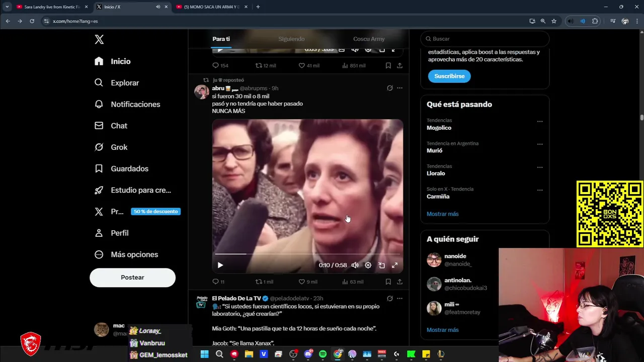Open Estudio para creadores
Viewport: 644px width, 362px height.
[x=133, y=190]
